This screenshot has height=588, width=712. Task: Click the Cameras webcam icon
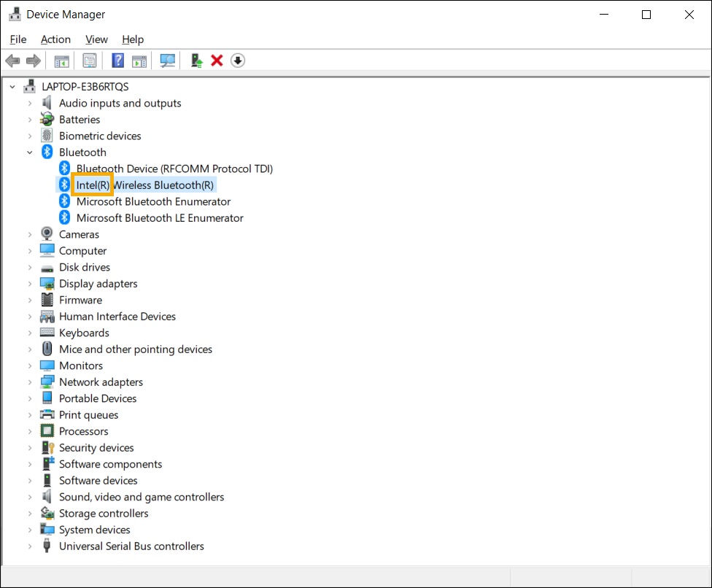pos(47,234)
